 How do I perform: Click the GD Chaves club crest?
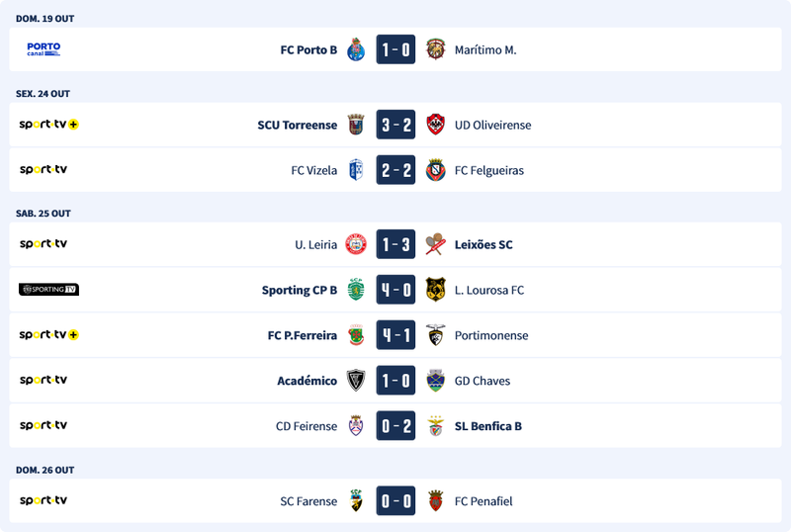pyautogui.click(x=435, y=381)
